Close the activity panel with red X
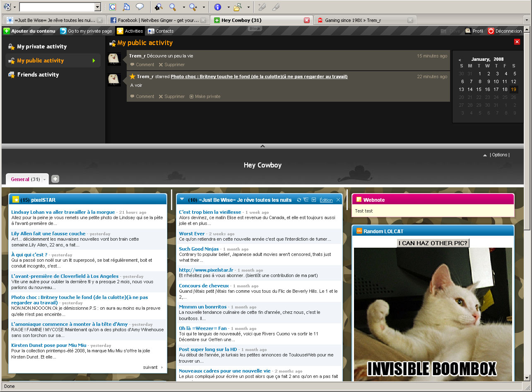The height and width of the screenshot is (392, 532). 517,42
